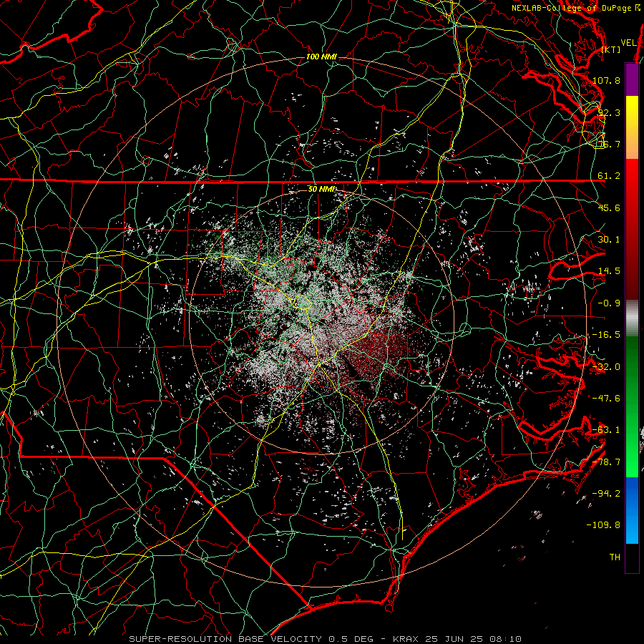The width and height of the screenshot is (644, 644).
Task: Click the 107.8 scale value
Action: pos(606,80)
